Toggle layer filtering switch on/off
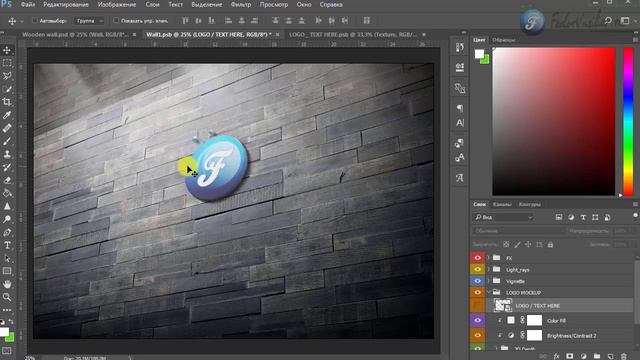The height and width of the screenshot is (360, 640). tap(635, 216)
